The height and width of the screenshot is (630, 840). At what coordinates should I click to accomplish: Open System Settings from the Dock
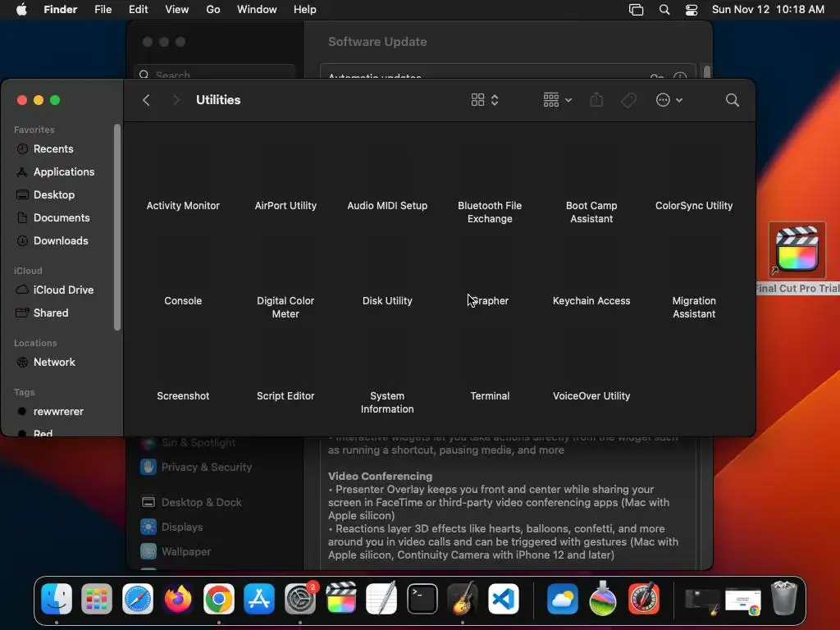pos(300,599)
